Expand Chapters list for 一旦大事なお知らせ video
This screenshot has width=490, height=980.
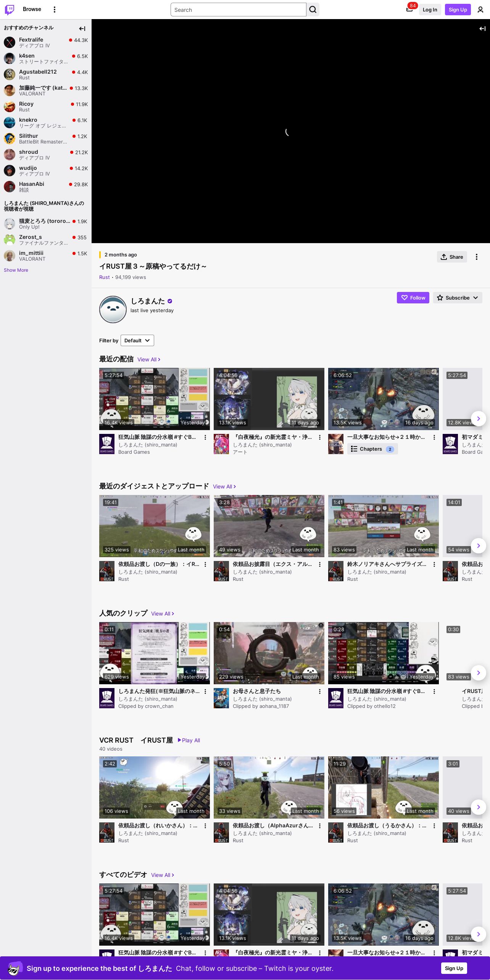point(372,449)
